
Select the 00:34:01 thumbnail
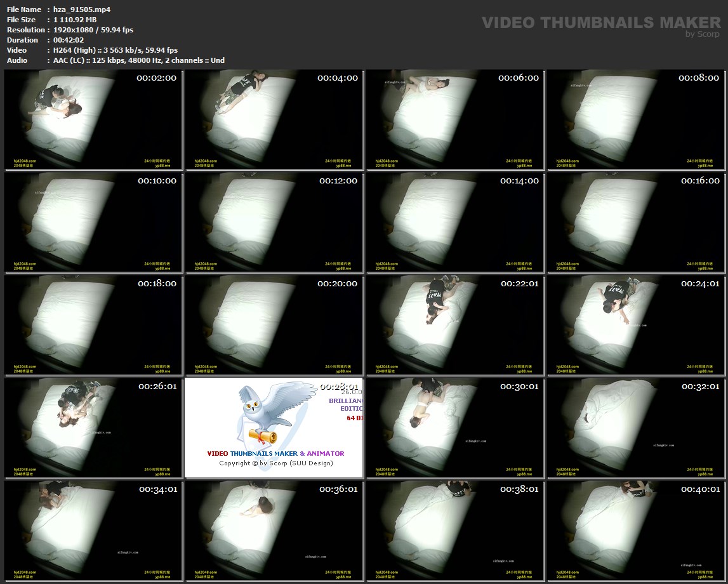pyautogui.click(x=93, y=531)
